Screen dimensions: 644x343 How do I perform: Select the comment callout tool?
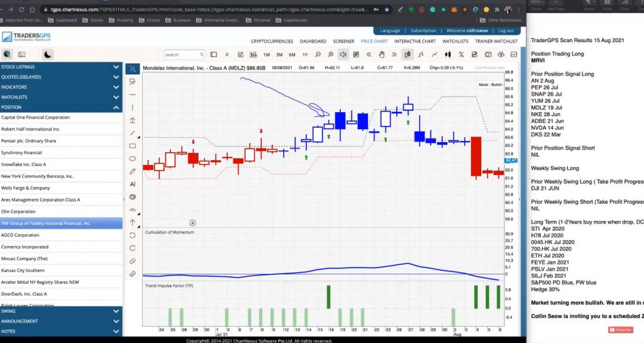click(132, 82)
